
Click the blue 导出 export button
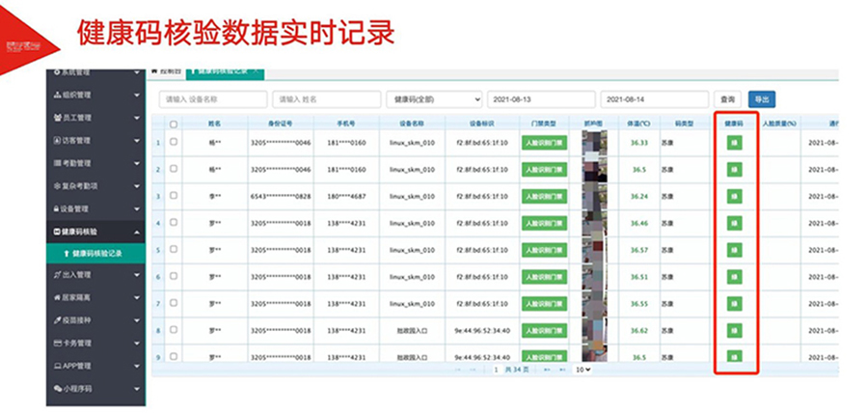point(761,99)
